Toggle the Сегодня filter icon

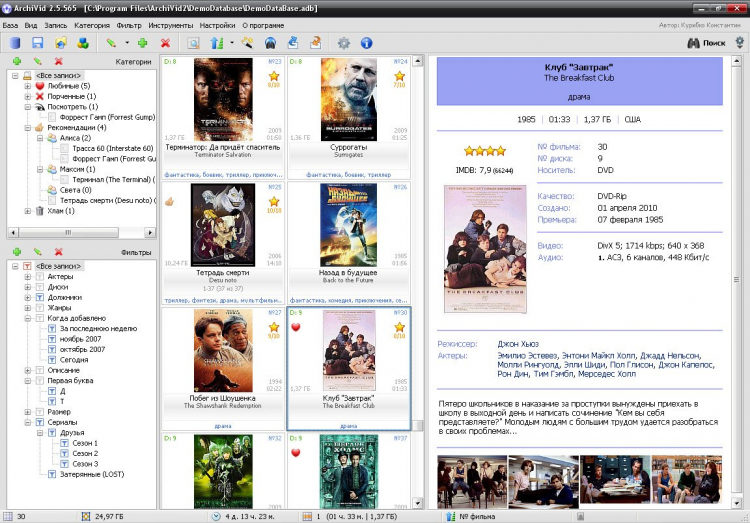pyautogui.click(x=52, y=359)
